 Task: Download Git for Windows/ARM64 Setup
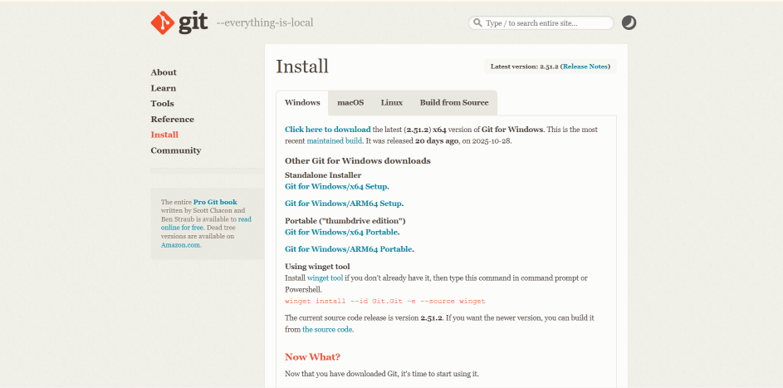(x=343, y=204)
